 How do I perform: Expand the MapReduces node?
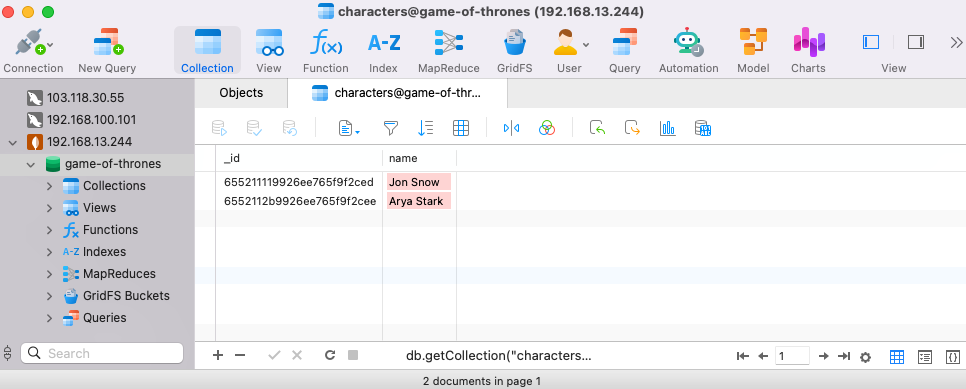pos(49,274)
